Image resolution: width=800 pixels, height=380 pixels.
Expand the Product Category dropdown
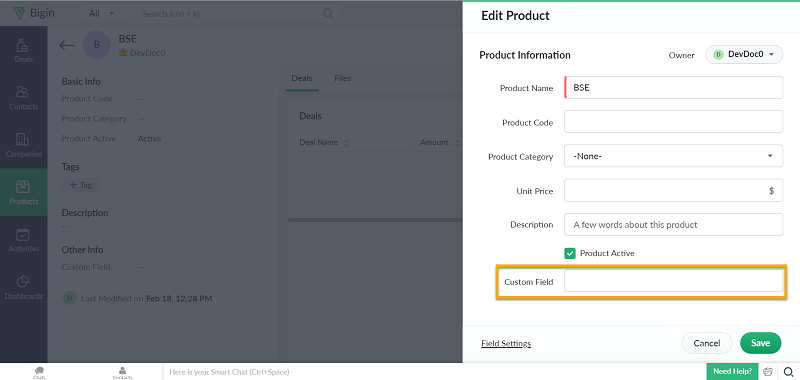(673, 156)
